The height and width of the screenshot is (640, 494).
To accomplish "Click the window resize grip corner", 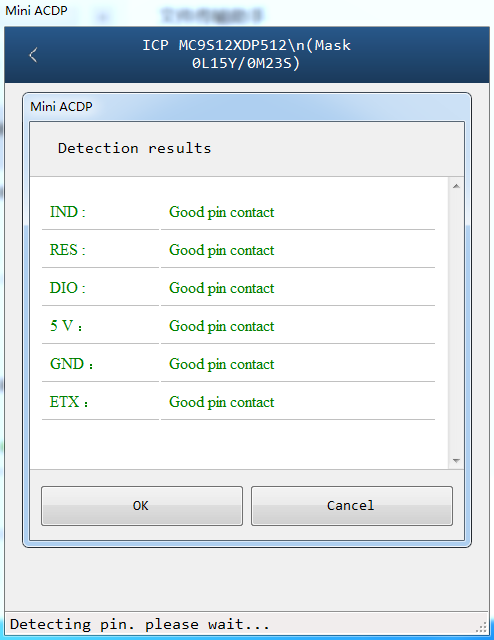I will [482, 627].
